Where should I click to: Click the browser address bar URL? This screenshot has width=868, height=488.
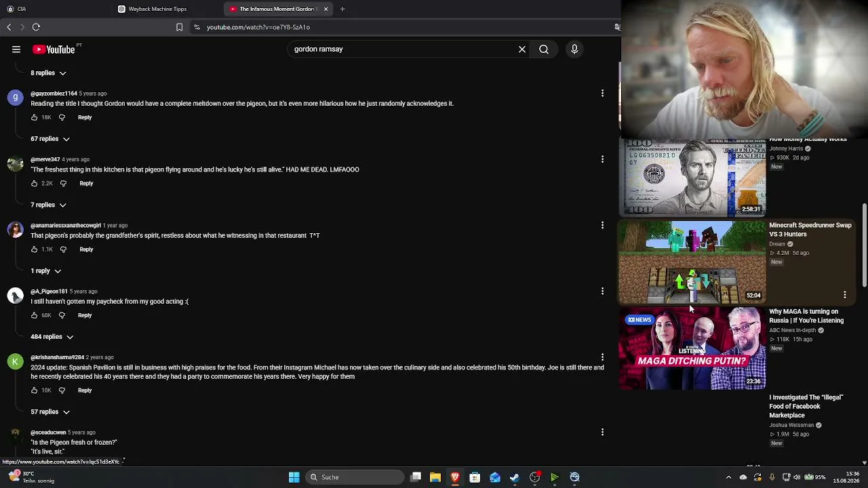tap(258, 27)
